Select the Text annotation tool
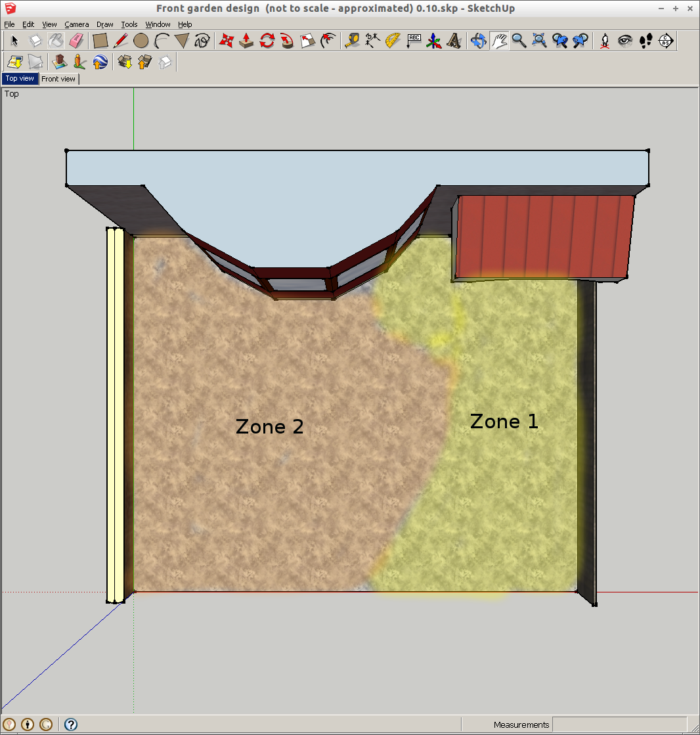 (x=414, y=41)
